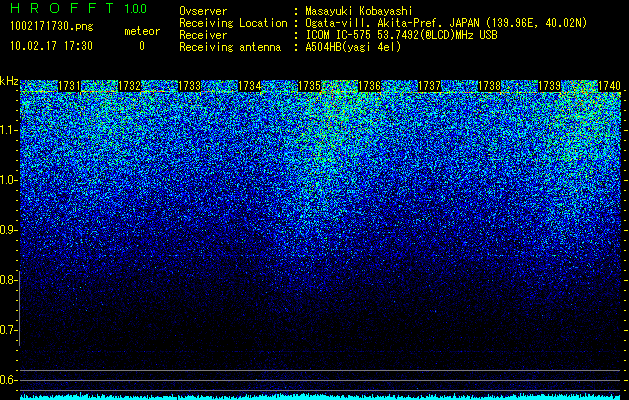Click the 1736 time marker
The width and height of the screenshot is (629, 400).
click(x=369, y=86)
